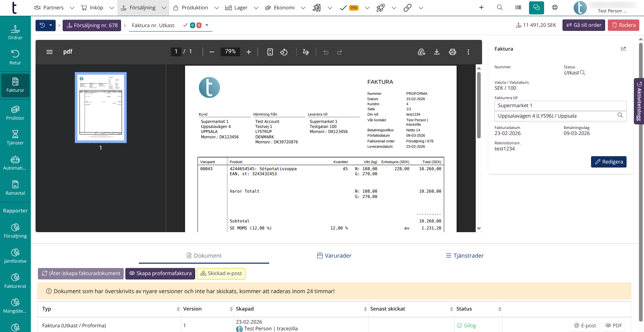Open the chat messages icon
The width and height of the screenshot is (644, 332).
[x=536, y=7]
